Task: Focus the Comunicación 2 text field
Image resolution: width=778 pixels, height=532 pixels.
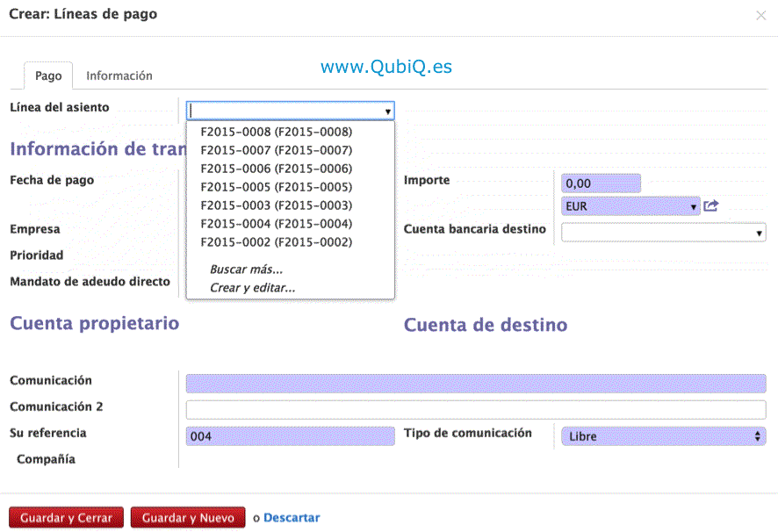Action: [475, 410]
